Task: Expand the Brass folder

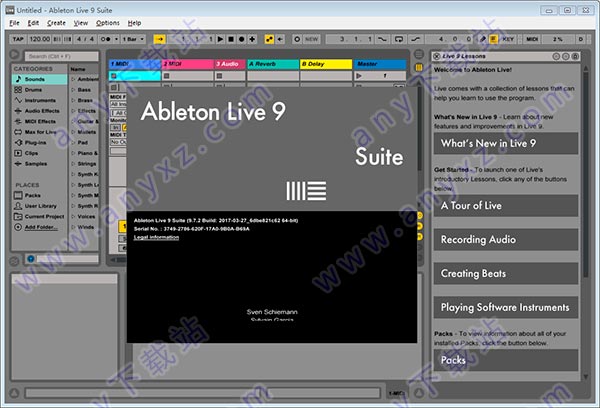Action: tap(73, 100)
